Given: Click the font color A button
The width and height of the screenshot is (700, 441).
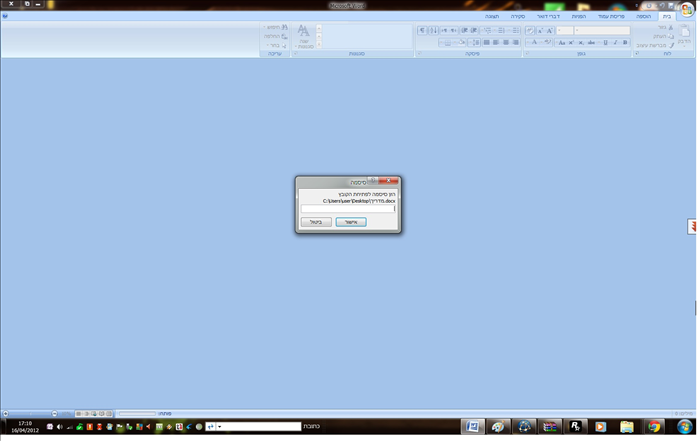Looking at the screenshot, I should [534, 42].
